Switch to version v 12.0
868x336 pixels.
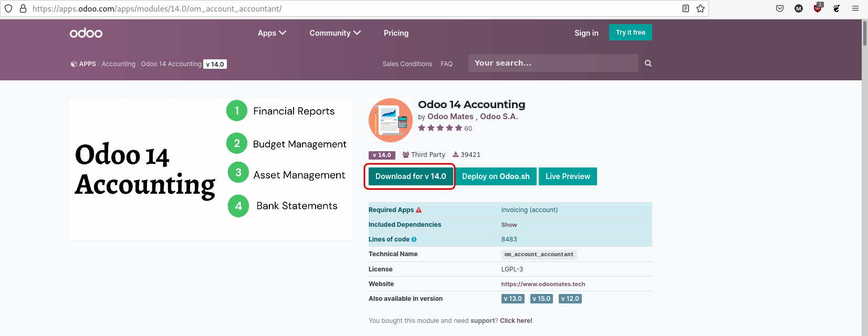(x=570, y=299)
